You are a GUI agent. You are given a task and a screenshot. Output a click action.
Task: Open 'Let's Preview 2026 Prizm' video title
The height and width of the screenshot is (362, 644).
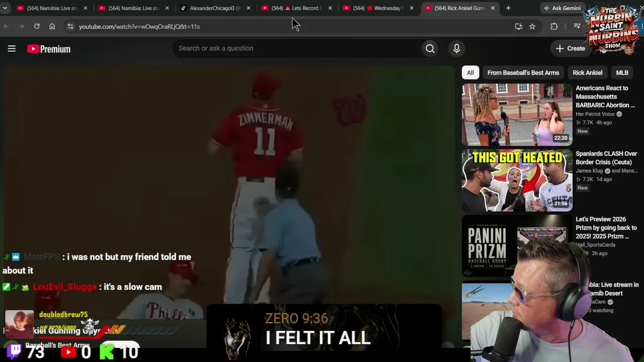(606, 228)
